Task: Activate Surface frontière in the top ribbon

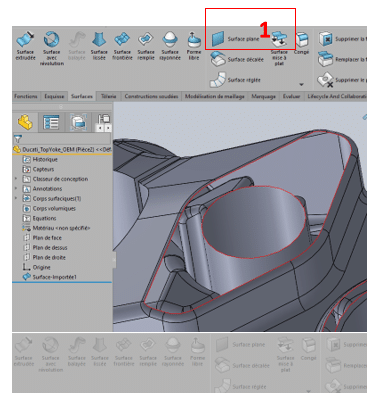Action: 122,46
